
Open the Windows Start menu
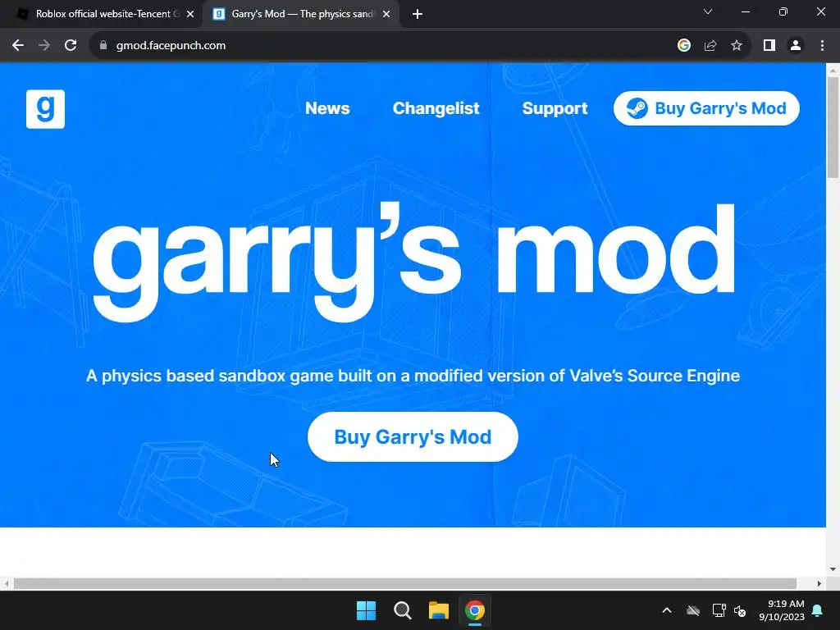[367, 610]
